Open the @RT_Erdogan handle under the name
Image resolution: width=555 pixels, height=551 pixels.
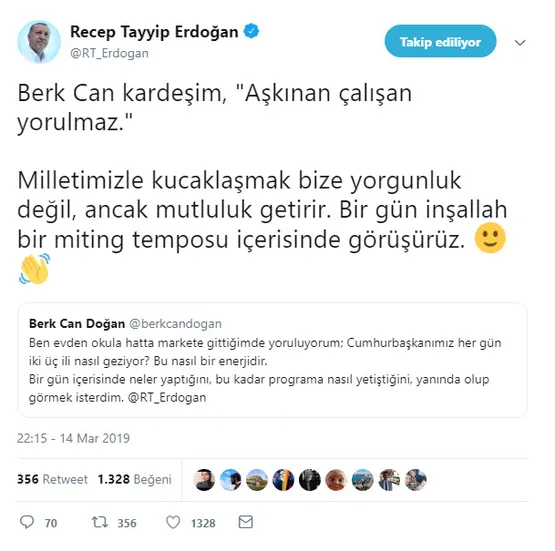click(x=109, y=53)
